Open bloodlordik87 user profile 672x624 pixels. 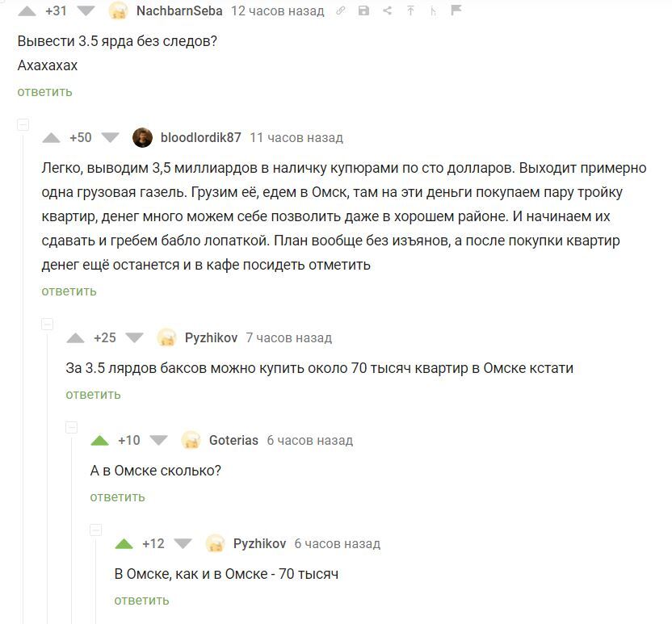(200, 137)
